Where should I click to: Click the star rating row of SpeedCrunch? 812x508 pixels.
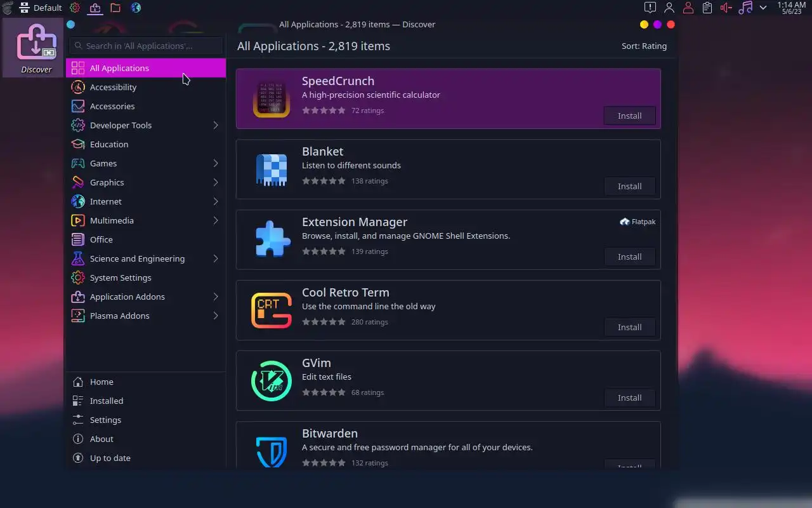point(324,110)
